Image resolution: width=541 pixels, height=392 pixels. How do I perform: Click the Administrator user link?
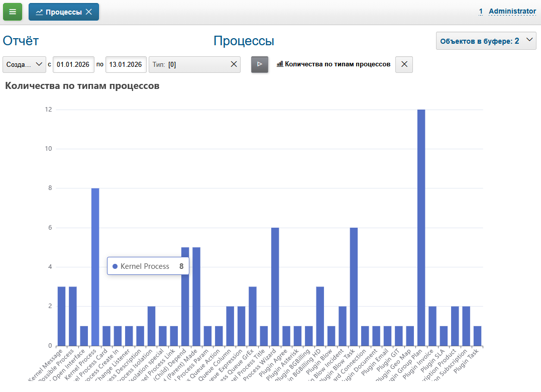pyautogui.click(x=512, y=11)
